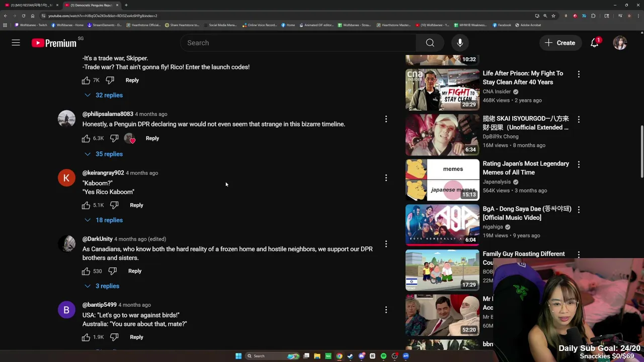The height and width of the screenshot is (362, 644).
Task: Reply to bantip5499's comment
Action: click(x=136, y=337)
